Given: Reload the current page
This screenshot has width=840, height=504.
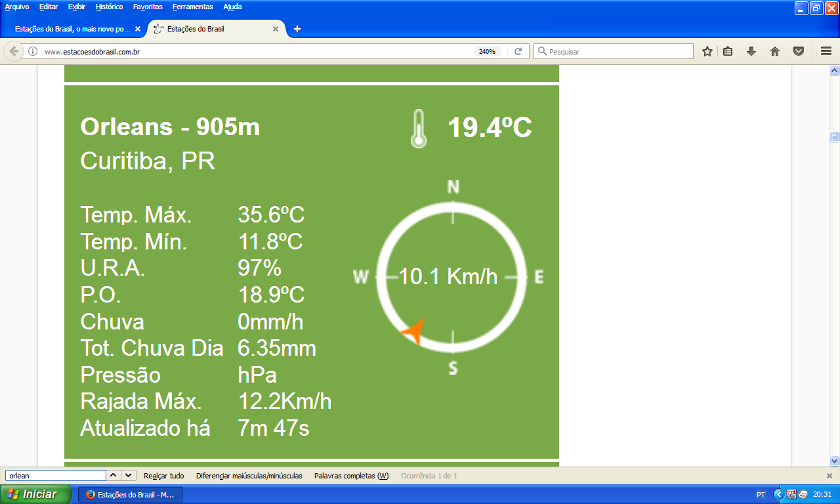Looking at the screenshot, I should point(518,51).
